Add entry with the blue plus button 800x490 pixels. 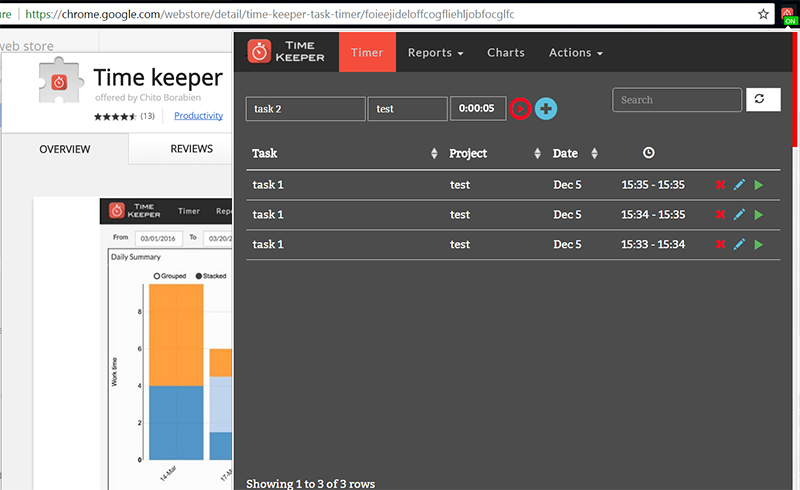[546, 108]
